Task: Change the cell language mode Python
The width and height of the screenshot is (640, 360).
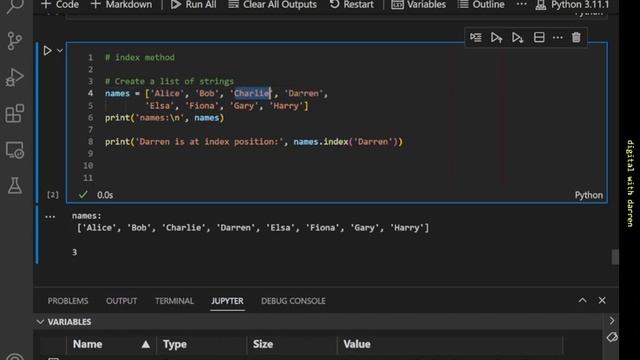Action: (589, 195)
